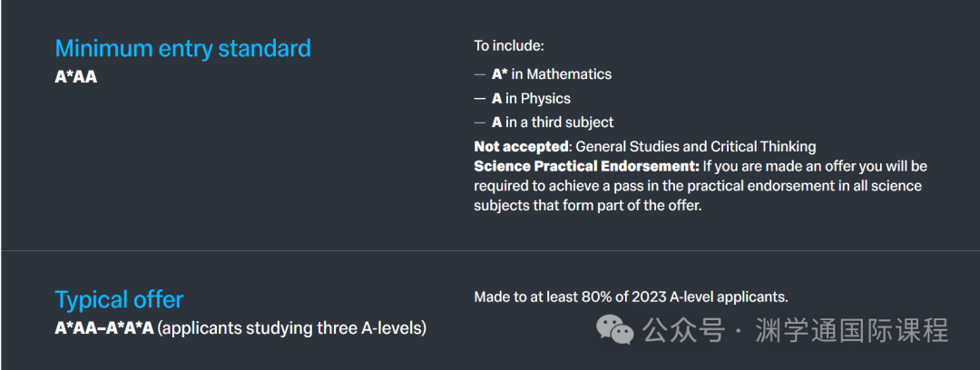
Task: Click the 'required to achieve a pass' sentence line
Action: 698,186
